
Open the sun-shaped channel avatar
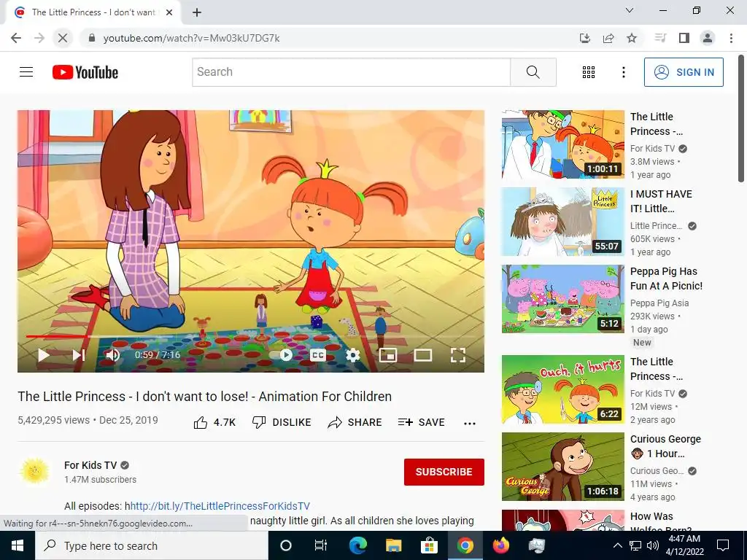pyautogui.click(x=35, y=472)
